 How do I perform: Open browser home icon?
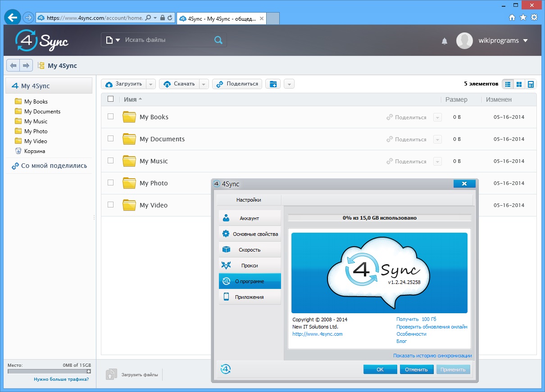pyautogui.click(x=512, y=18)
